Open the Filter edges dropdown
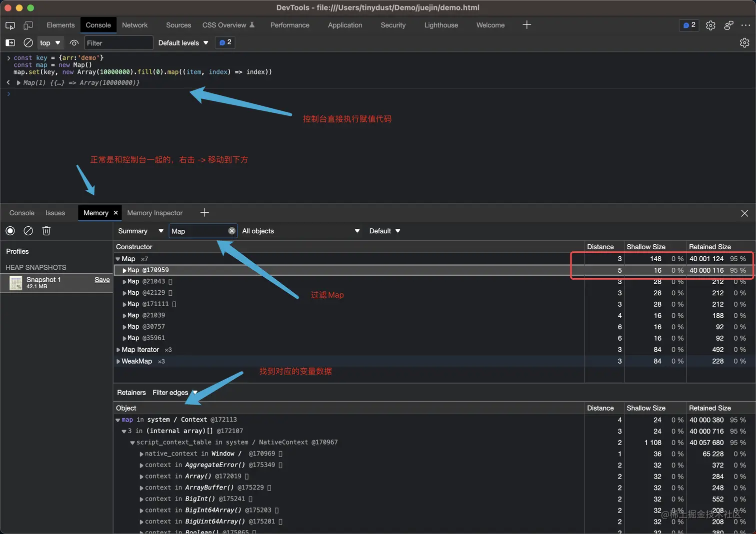Image resolution: width=756 pixels, height=534 pixels. tap(175, 393)
